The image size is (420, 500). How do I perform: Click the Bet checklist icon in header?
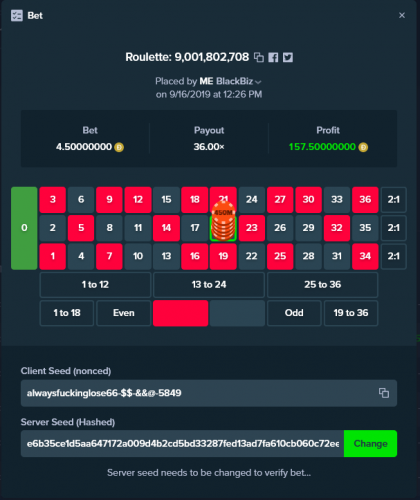(17, 15)
